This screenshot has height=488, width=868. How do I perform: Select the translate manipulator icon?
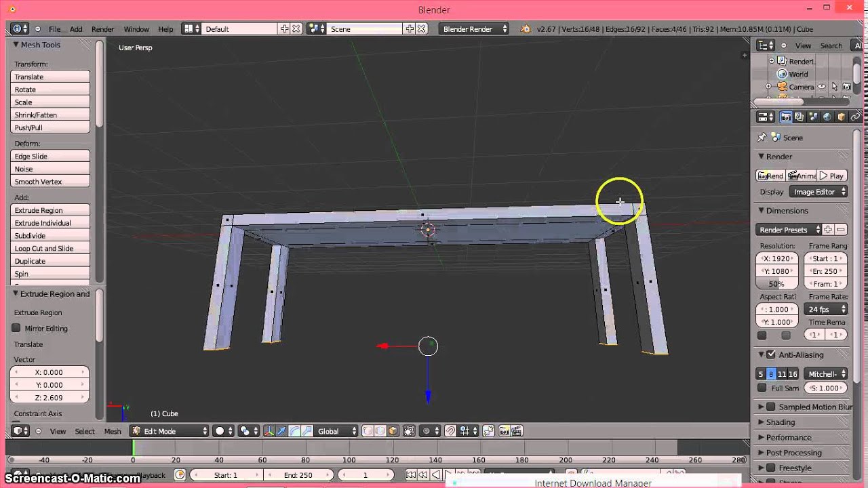[x=281, y=431]
